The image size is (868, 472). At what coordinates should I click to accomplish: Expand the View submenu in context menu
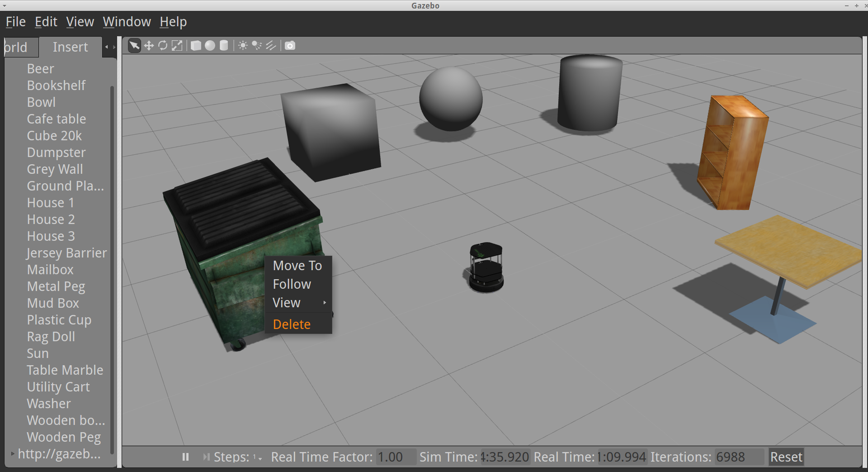pyautogui.click(x=298, y=303)
